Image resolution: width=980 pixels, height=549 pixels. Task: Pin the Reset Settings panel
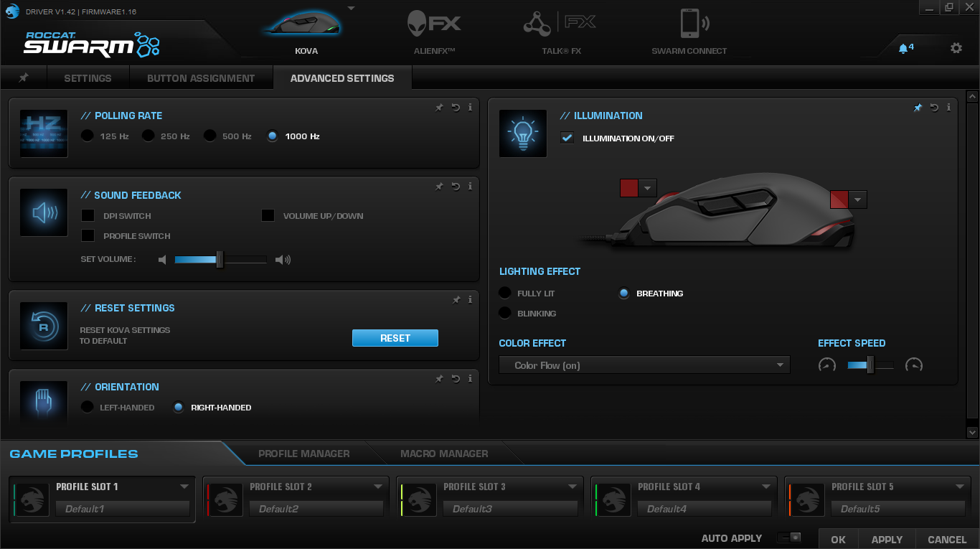(x=456, y=300)
